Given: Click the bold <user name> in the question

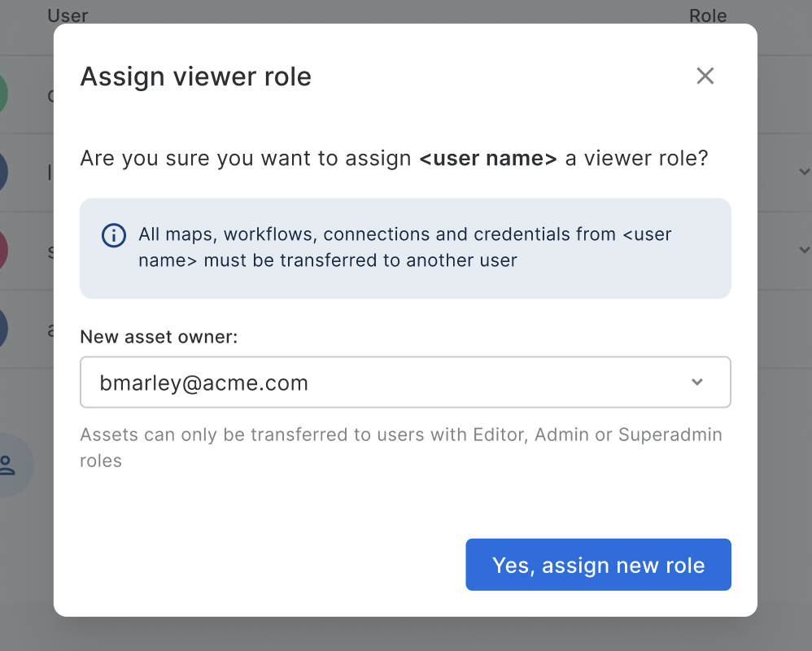Looking at the screenshot, I should pyautogui.click(x=487, y=158).
